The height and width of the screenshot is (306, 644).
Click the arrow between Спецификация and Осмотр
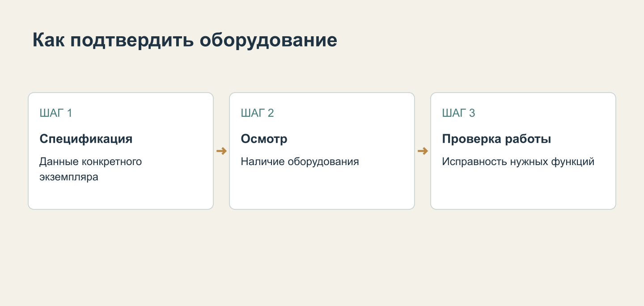221,151
